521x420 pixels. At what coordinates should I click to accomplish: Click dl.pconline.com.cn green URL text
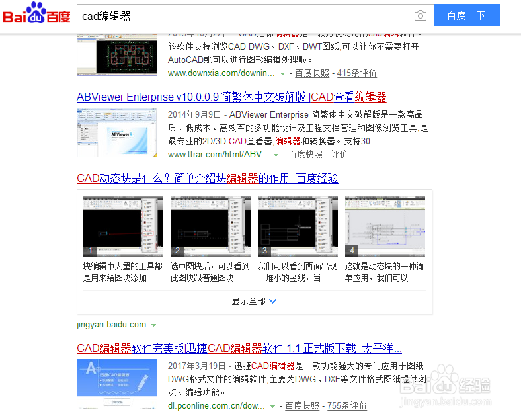pos(216,405)
